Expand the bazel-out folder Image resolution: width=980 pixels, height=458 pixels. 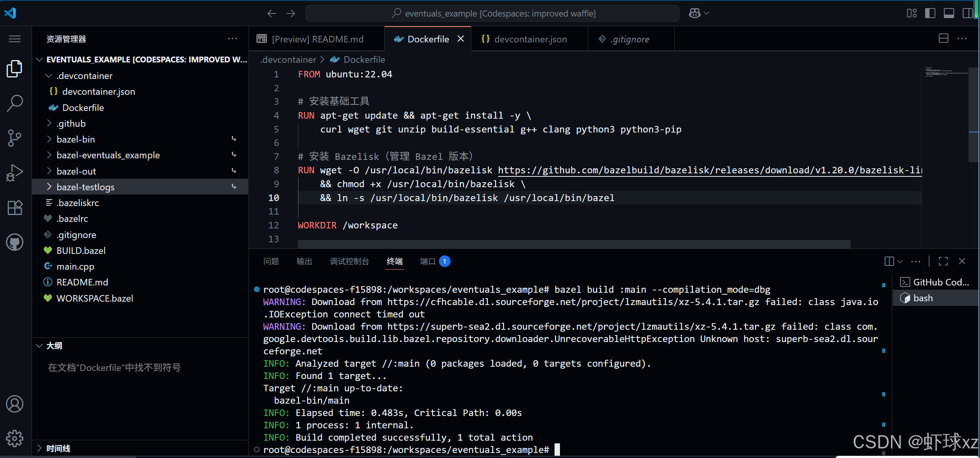(141, 171)
